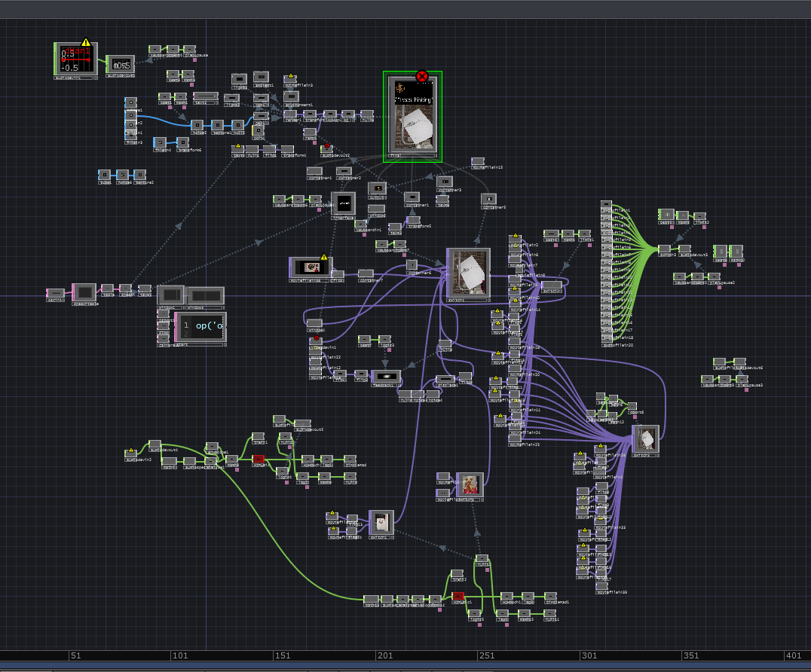811x672 pixels.
Task: Jump to frame 351 on the timeline
Action: [692, 656]
